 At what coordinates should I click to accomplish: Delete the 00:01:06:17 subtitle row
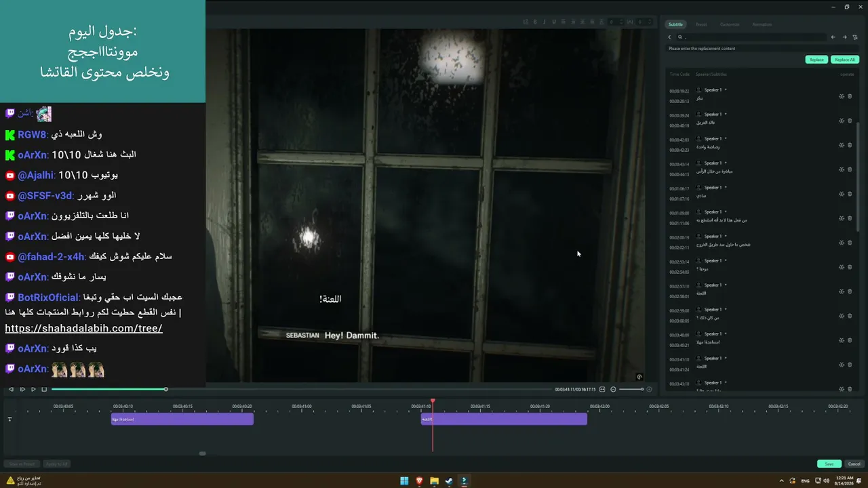tap(850, 194)
